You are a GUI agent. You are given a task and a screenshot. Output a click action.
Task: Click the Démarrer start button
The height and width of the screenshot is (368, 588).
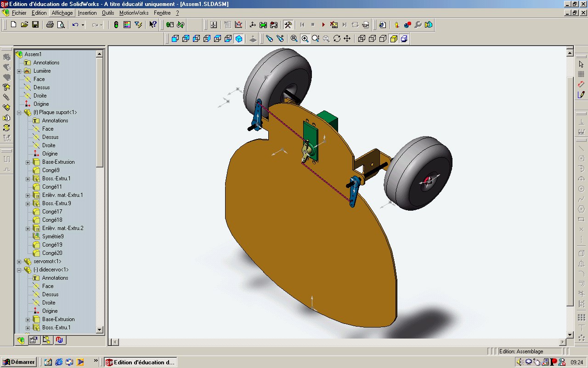(19, 362)
